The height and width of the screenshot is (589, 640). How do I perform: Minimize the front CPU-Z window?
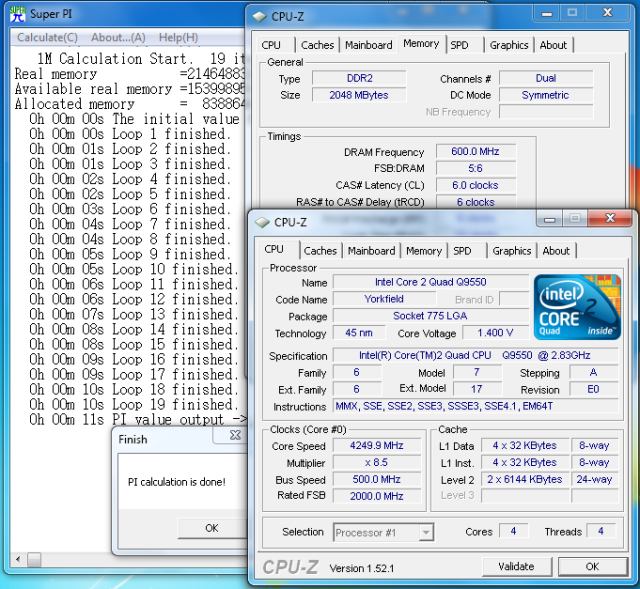549,219
